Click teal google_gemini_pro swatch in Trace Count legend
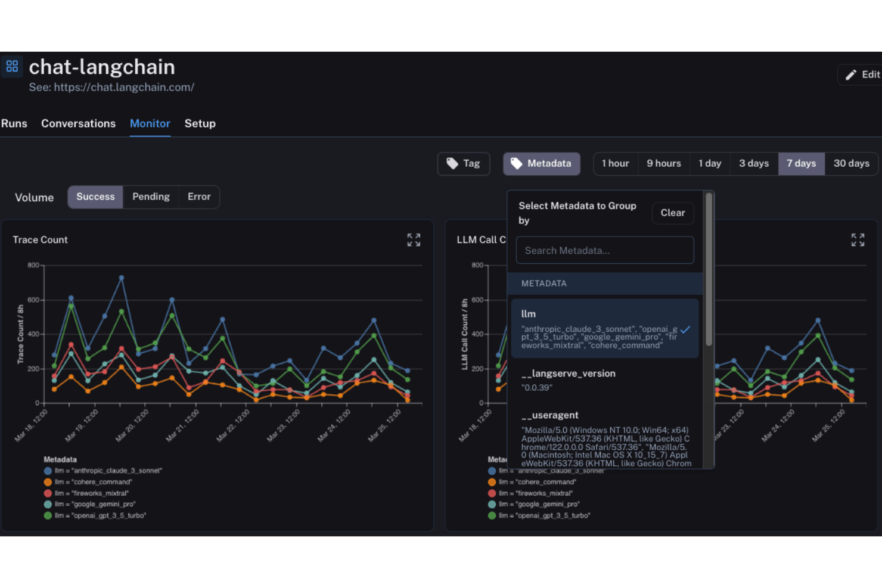Viewport: 882px width, 588px height. click(x=48, y=504)
